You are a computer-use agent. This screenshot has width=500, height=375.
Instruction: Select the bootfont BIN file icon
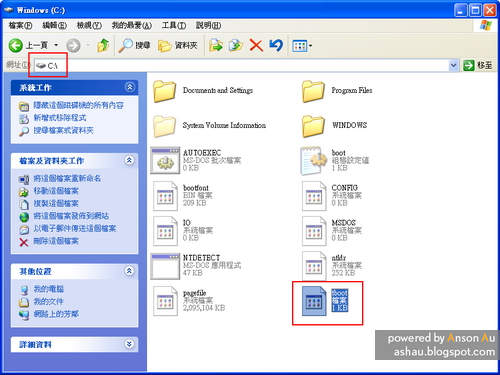165,196
